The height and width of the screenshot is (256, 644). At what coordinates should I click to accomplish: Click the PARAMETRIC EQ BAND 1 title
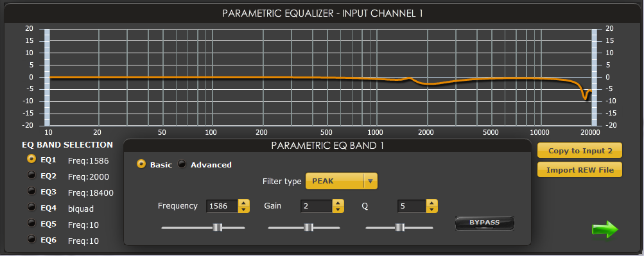pos(327,146)
